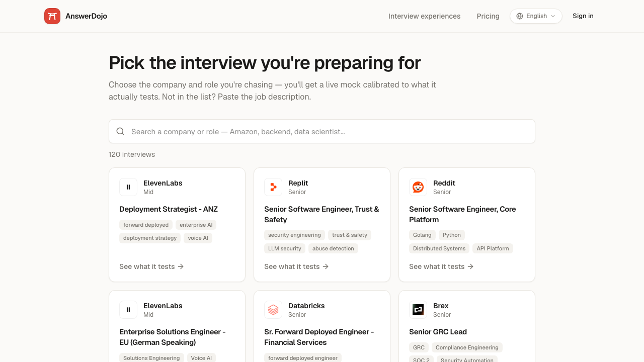Click the 'trust & safety' tag
The height and width of the screenshot is (362, 644).
pos(350,235)
